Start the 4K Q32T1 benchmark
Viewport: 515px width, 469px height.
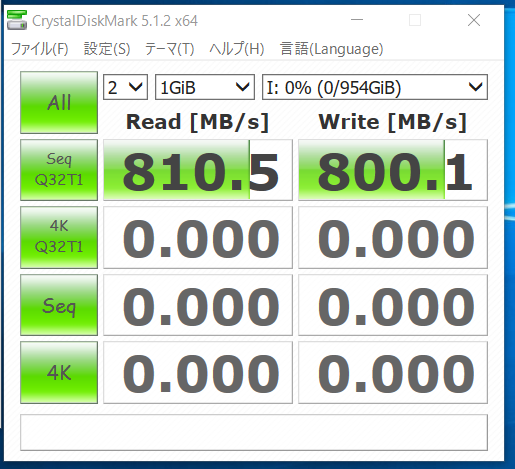(x=59, y=237)
